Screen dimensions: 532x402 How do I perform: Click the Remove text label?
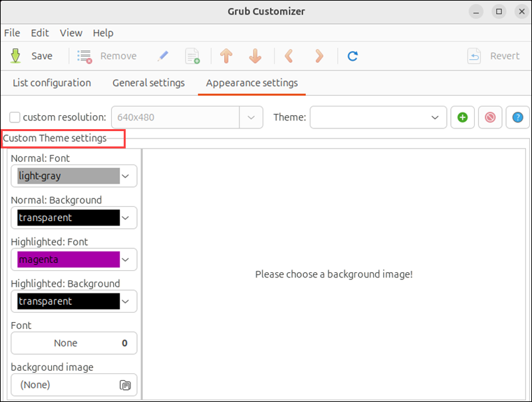point(118,56)
